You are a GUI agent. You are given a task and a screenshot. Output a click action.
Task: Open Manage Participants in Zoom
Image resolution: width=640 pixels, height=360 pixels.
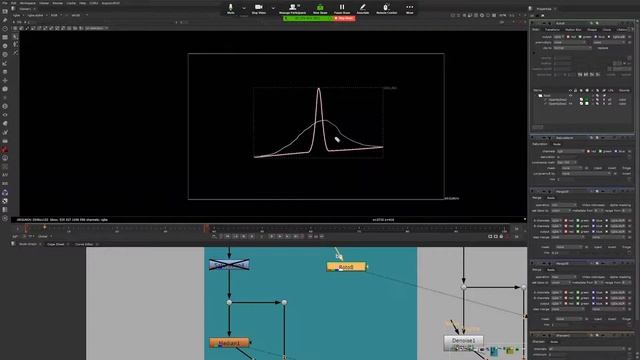[292, 9]
